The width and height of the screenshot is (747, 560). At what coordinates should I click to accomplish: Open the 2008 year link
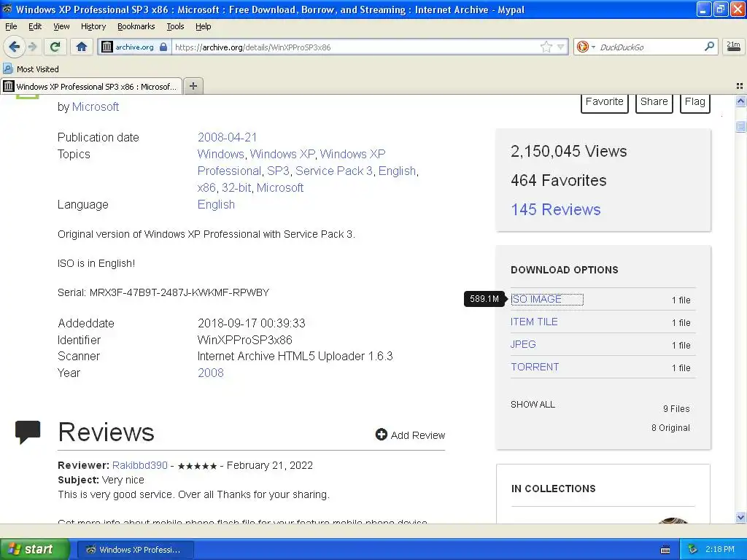tap(211, 373)
